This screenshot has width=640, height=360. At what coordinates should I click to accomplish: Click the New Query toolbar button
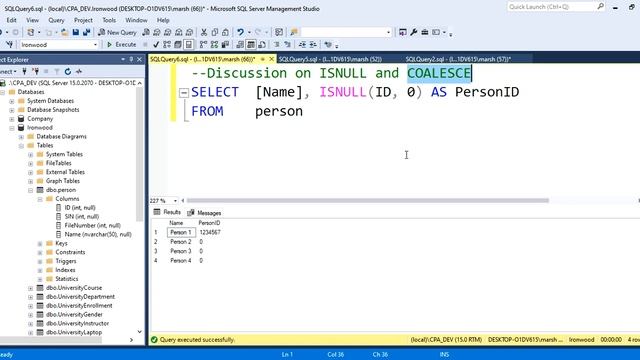117,32
